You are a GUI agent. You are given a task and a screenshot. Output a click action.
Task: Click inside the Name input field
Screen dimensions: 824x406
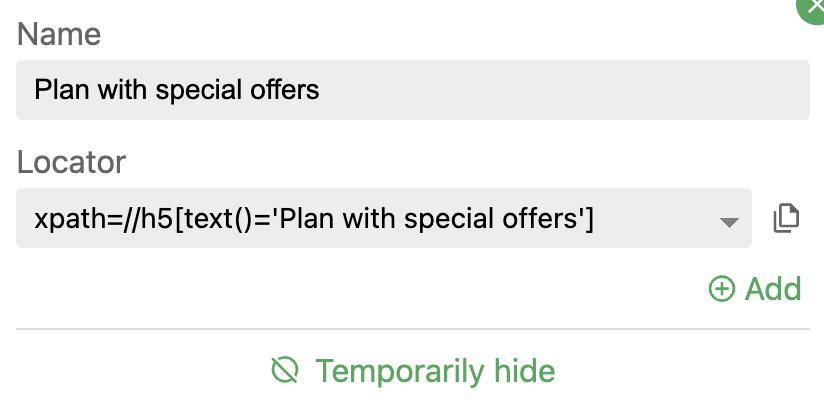coord(413,90)
